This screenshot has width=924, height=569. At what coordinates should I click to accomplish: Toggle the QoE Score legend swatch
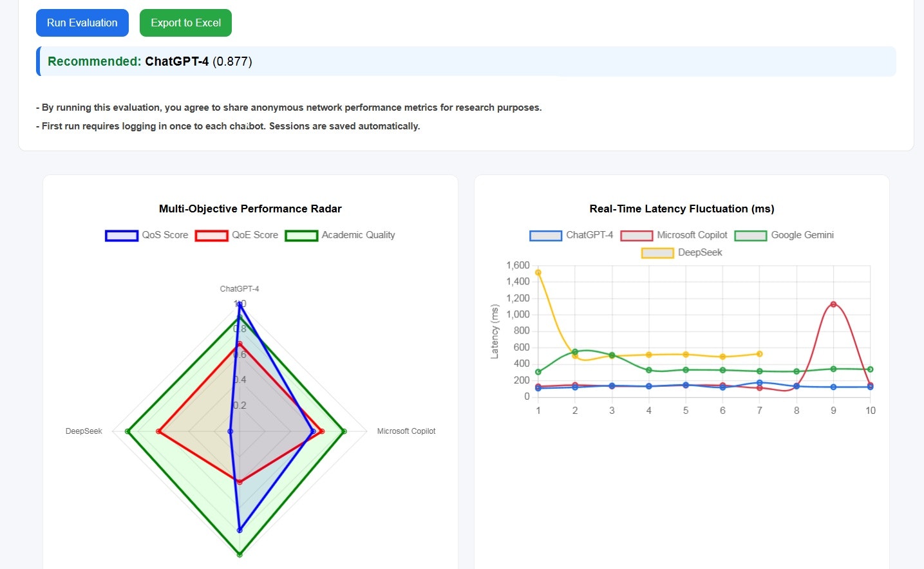[x=212, y=236]
